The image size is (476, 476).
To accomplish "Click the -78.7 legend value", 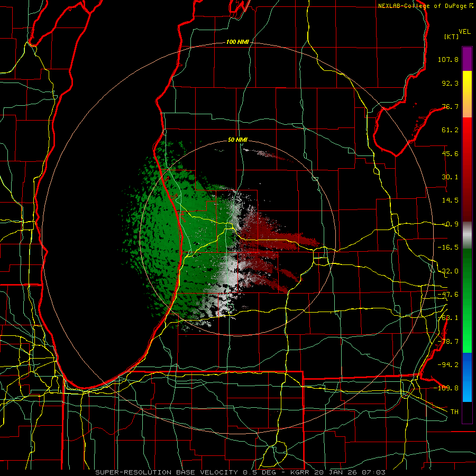I will [x=448, y=342].
